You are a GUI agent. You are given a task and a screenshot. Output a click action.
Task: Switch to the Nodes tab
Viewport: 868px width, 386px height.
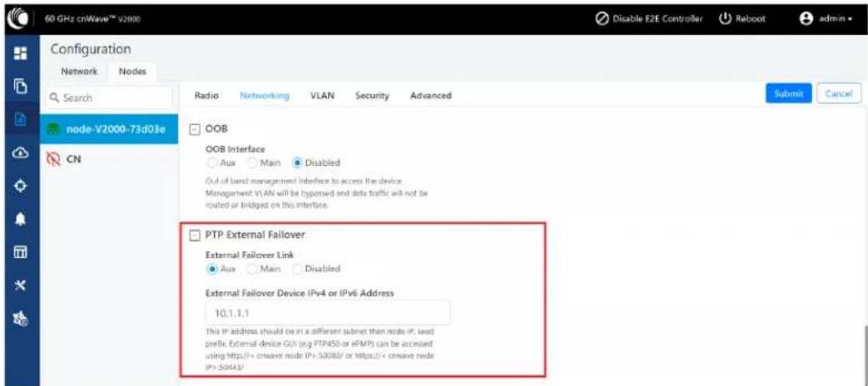tap(132, 72)
